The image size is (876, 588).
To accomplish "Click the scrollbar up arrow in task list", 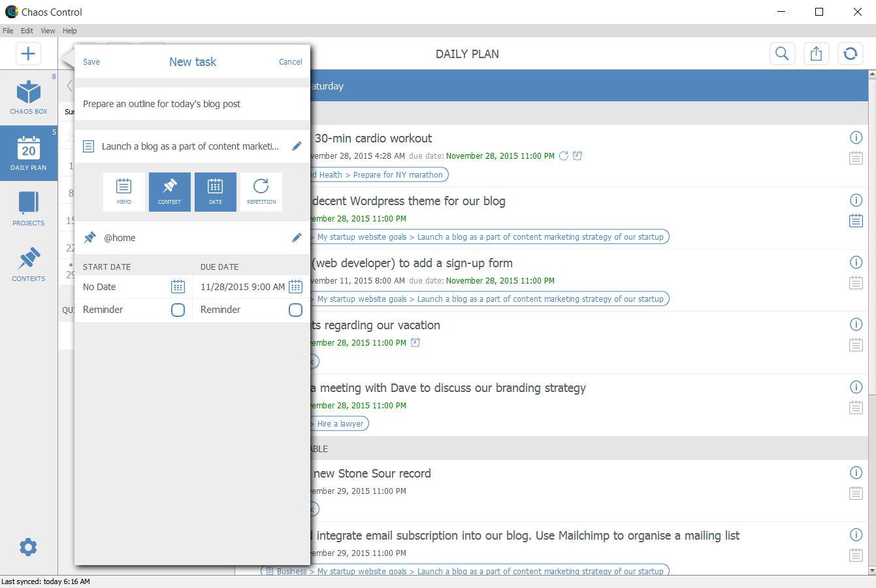I will point(872,74).
